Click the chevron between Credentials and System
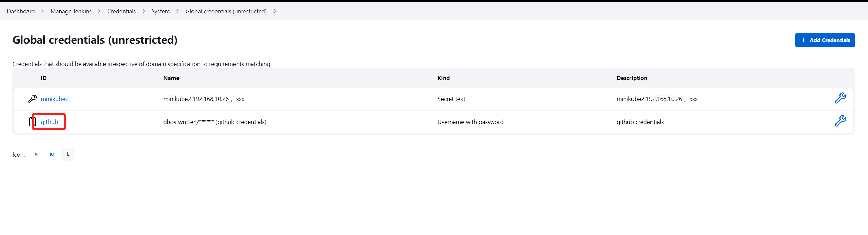 click(x=144, y=11)
